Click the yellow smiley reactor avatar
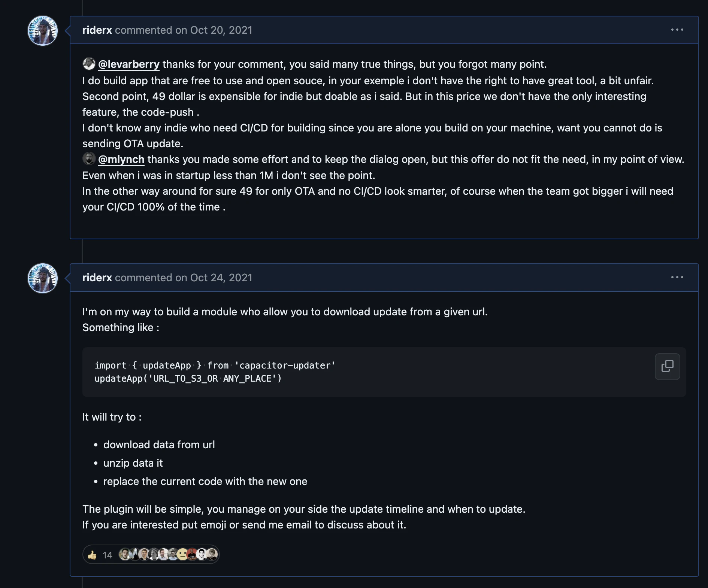 click(x=182, y=554)
